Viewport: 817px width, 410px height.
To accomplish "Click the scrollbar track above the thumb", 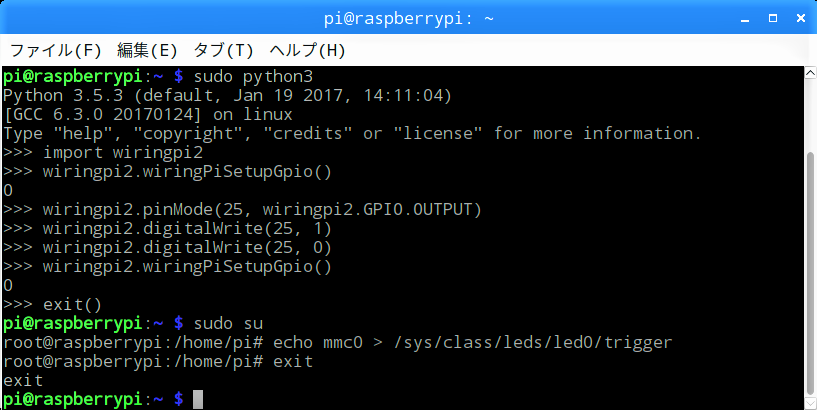I will click(x=811, y=116).
